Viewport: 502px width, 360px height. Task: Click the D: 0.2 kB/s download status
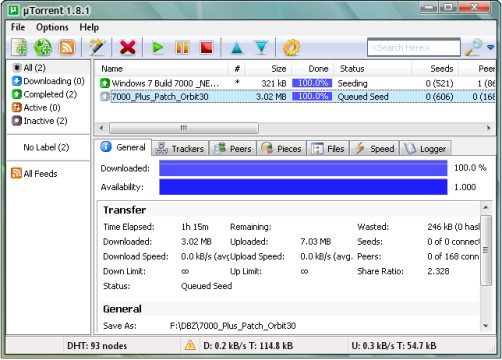(x=248, y=346)
